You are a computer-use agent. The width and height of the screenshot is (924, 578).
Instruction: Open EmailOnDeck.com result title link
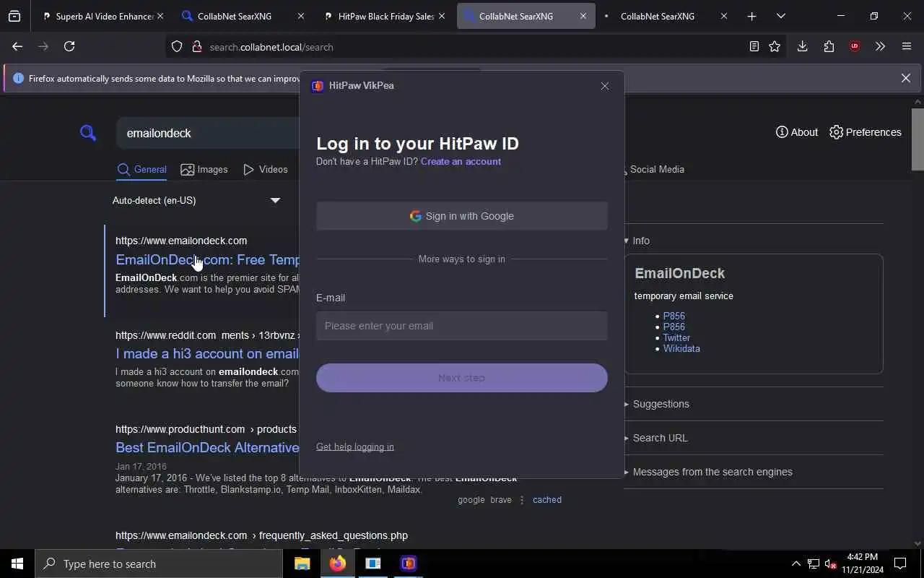pos(208,259)
